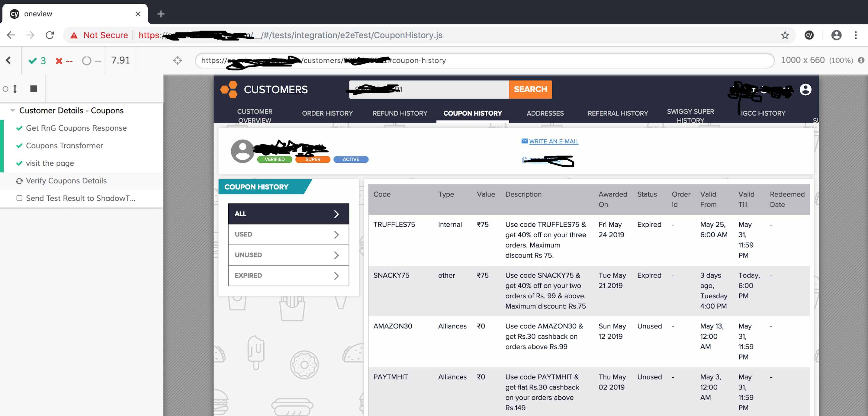Open the ADDRESSES tab
The width and height of the screenshot is (868, 416).
coord(545,113)
